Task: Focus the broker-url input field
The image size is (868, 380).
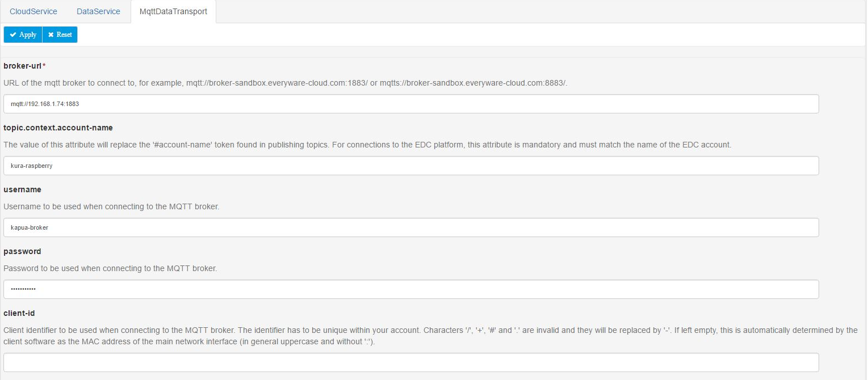Action: [x=411, y=104]
